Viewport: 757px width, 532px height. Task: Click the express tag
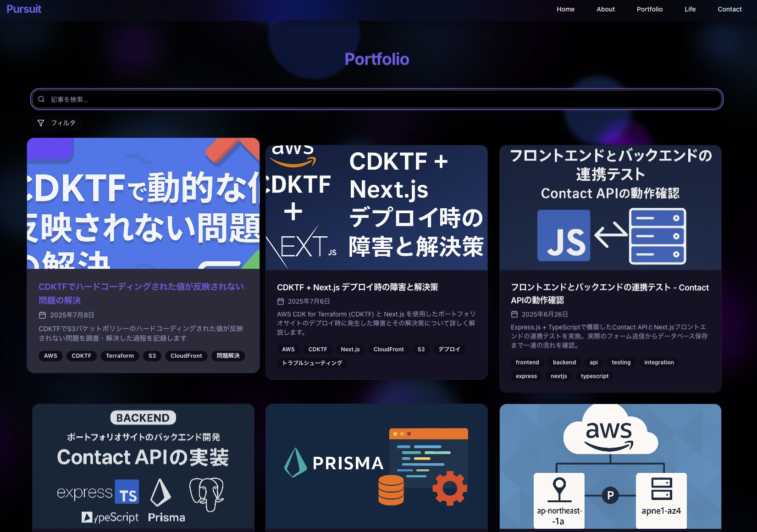click(526, 376)
